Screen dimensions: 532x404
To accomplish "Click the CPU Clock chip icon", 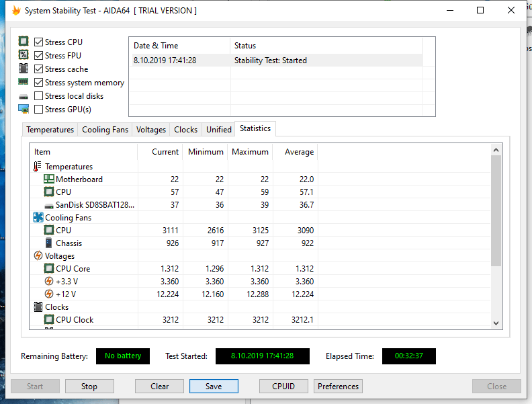I will (49, 319).
